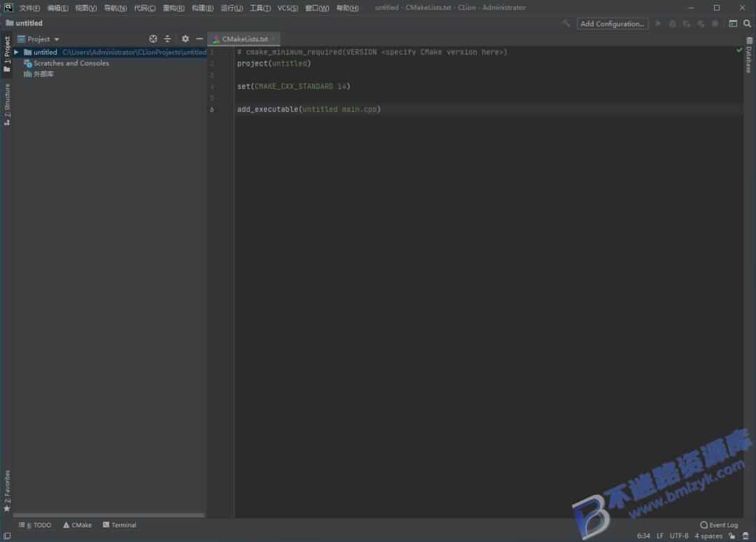Click the Debug bug icon
The height and width of the screenshot is (542, 756).
tap(672, 24)
